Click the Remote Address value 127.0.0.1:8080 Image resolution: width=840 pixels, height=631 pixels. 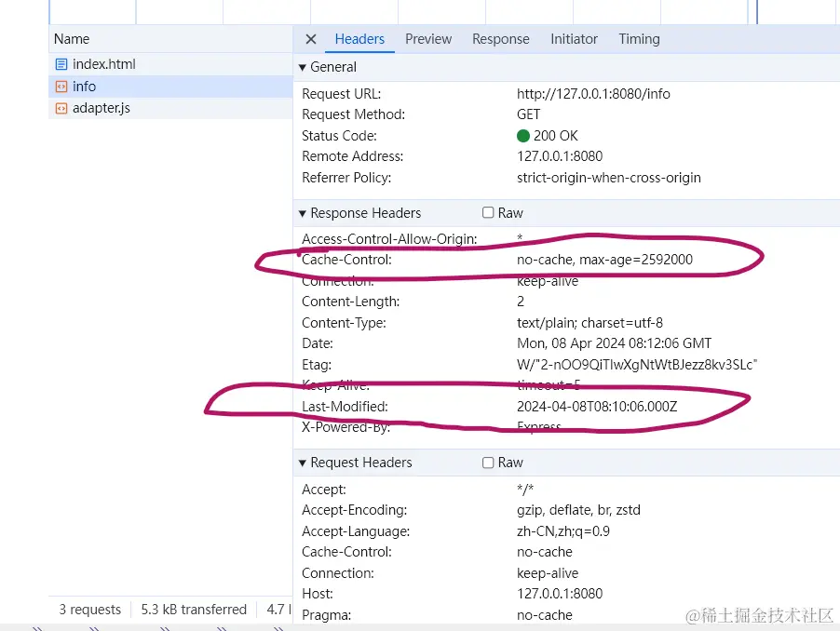pos(560,156)
